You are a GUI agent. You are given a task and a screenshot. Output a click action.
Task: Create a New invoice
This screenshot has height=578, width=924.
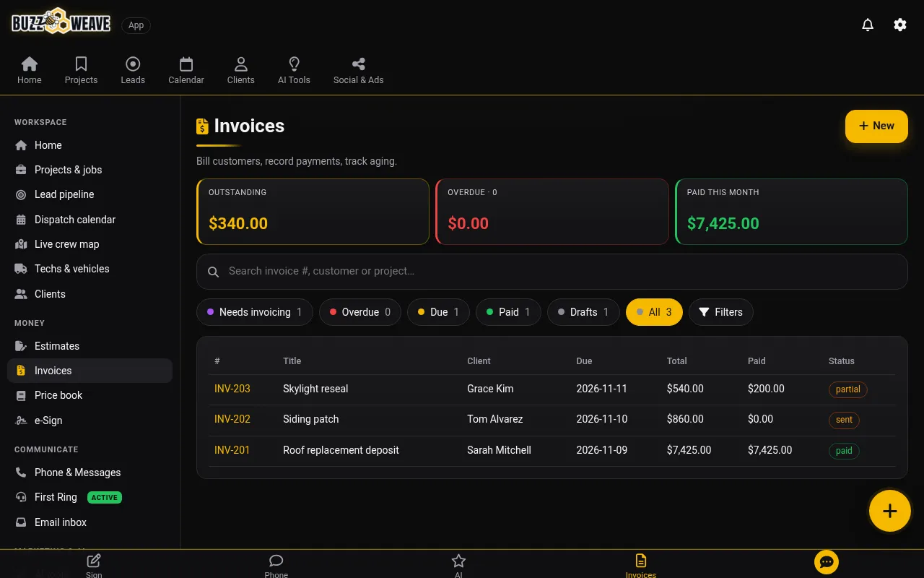pyautogui.click(x=876, y=126)
